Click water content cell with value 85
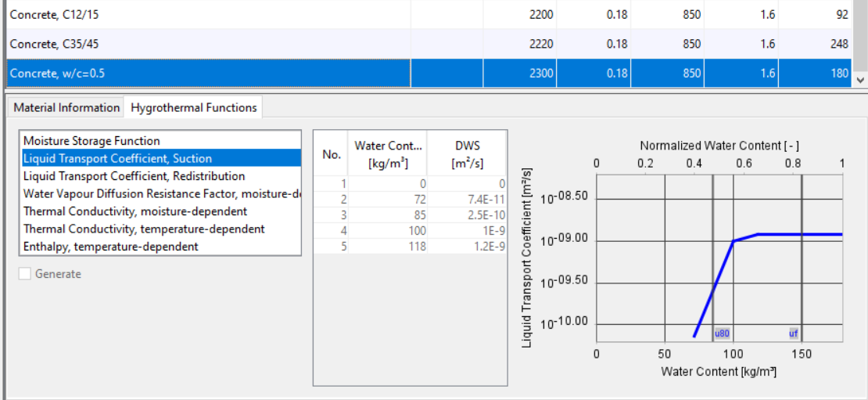The image size is (868, 400). (388, 215)
